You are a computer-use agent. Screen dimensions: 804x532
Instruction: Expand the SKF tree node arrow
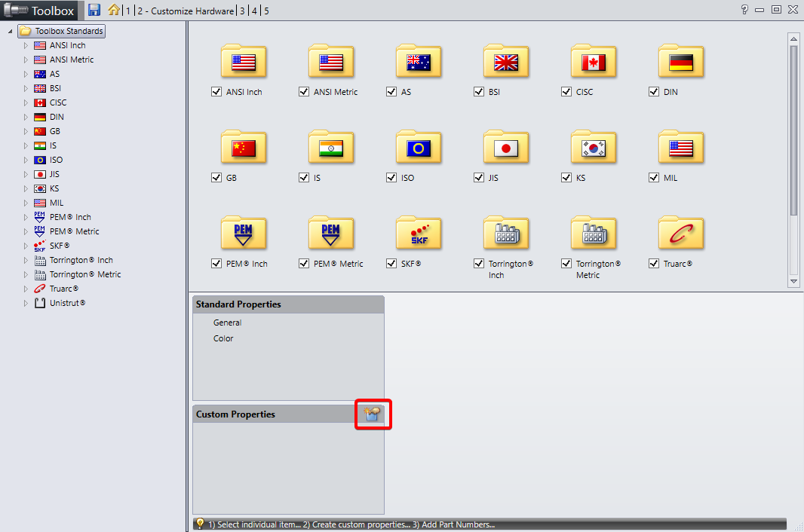pos(26,246)
